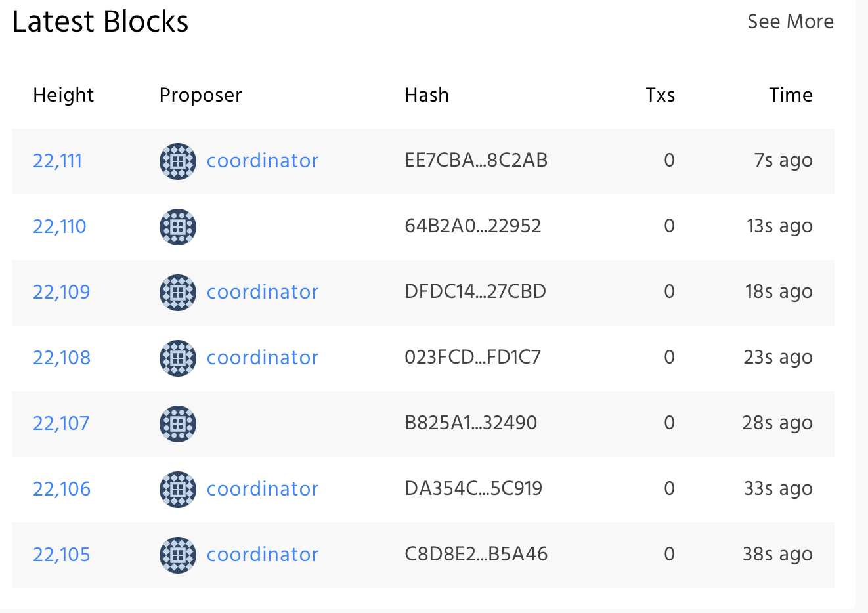Click hash B825A1...32490 of block 22,107

471,423
